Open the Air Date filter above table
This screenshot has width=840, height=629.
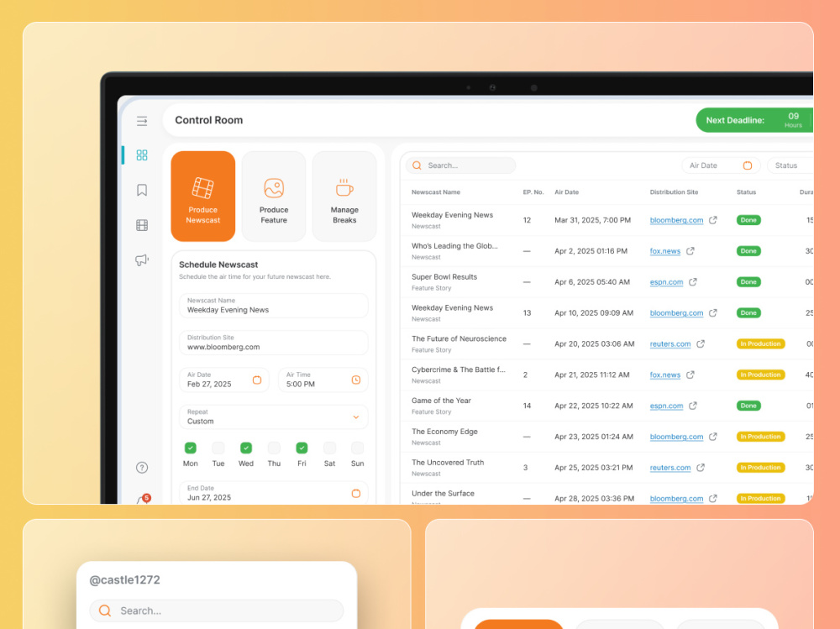[721, 165]
